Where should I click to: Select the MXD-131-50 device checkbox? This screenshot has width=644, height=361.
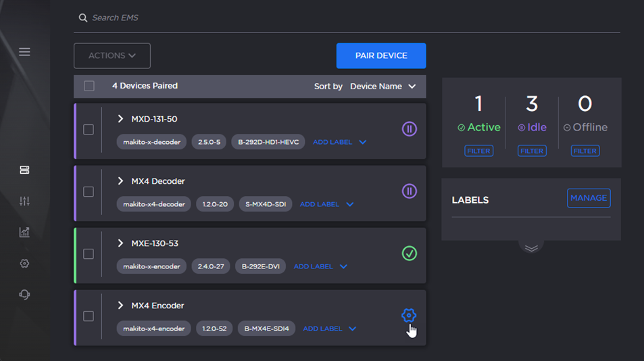coord(89,130)
